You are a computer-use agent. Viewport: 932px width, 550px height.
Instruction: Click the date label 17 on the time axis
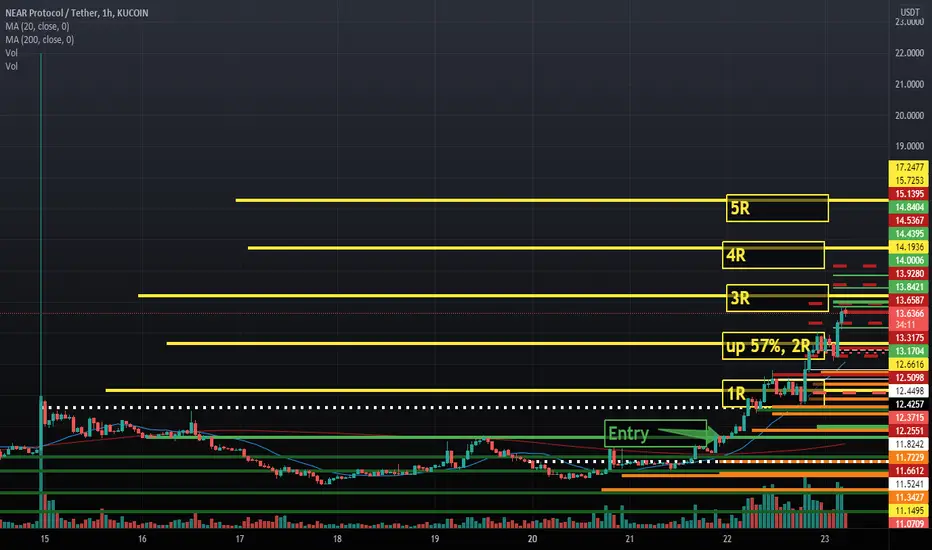coord(240,539)
